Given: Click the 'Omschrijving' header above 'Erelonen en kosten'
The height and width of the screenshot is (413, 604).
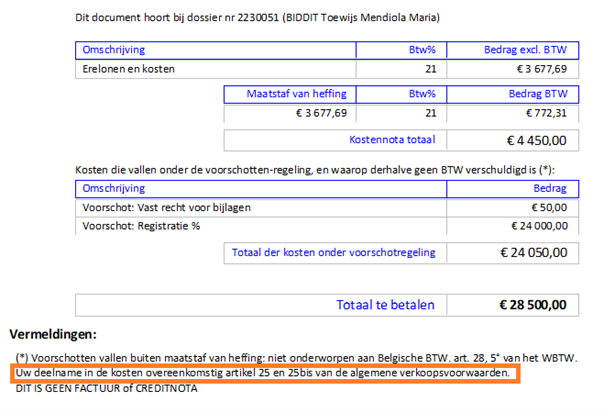Looking at the screenshot, I should coord(114,50).
